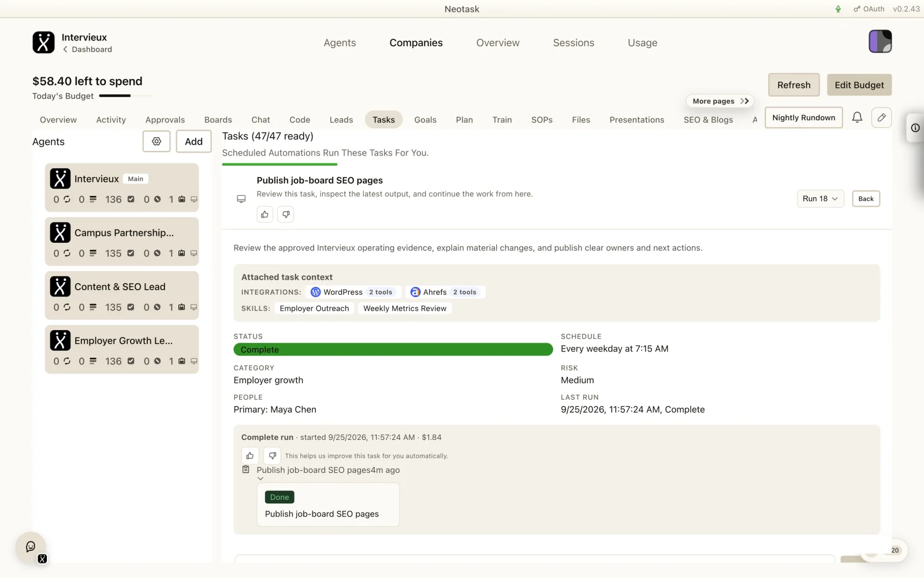
Task: Click the Weekly Metrics Review skill chip
Action: point(405,309)
